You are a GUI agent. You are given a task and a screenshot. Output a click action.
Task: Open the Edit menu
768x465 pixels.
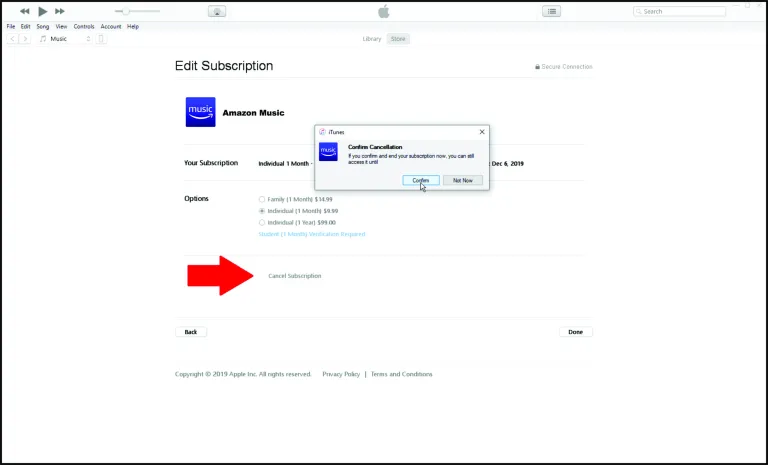pos(25,26)
